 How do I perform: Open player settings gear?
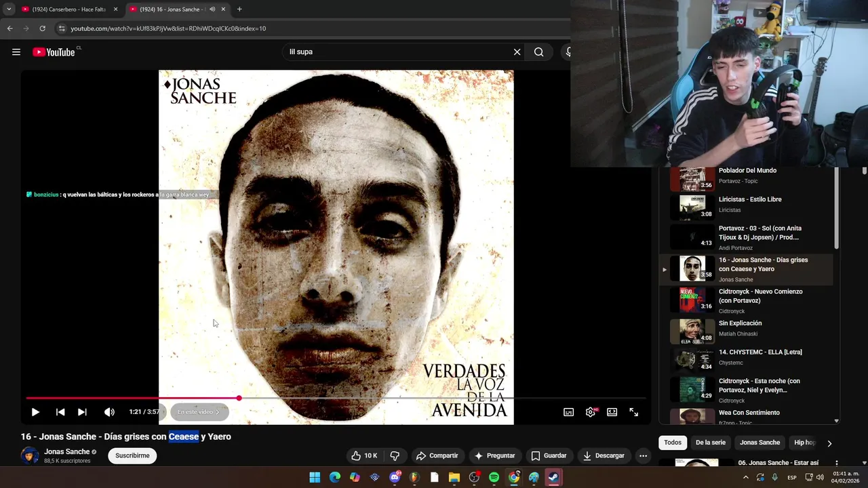point(591,412)
